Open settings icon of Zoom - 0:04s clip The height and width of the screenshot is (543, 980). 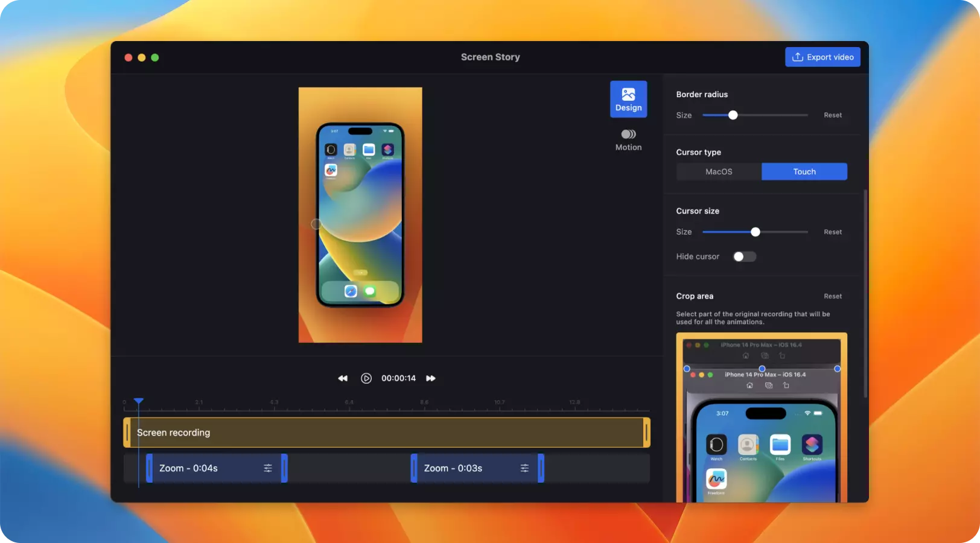click(268, 468)
